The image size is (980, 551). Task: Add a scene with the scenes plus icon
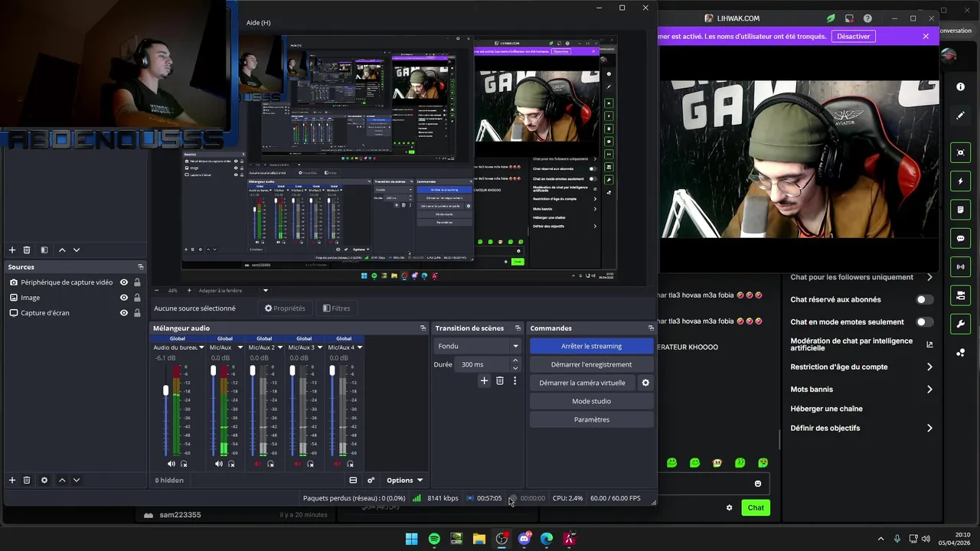11,249
